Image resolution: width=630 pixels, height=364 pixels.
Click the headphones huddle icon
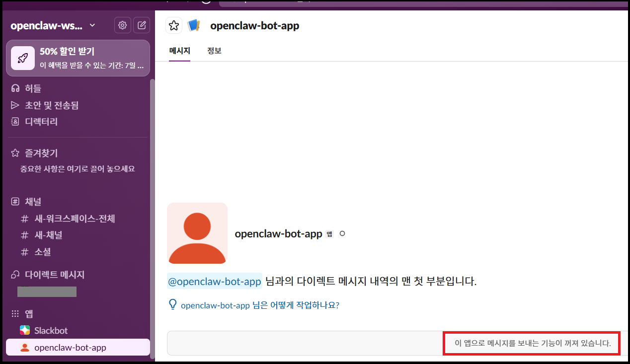point(15,88)
